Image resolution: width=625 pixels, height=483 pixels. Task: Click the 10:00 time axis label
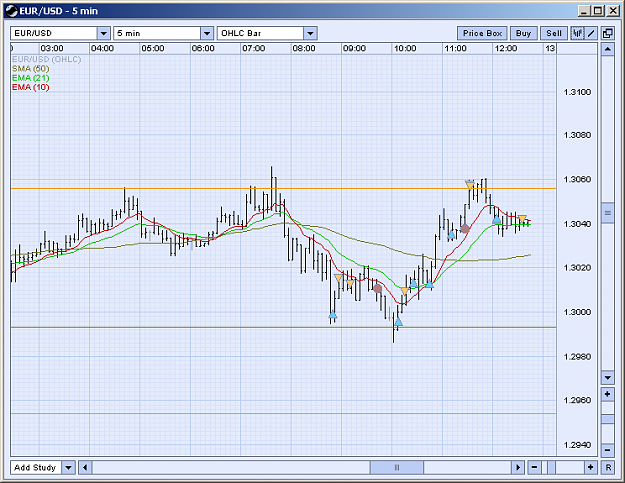click(x=405, y=48)
